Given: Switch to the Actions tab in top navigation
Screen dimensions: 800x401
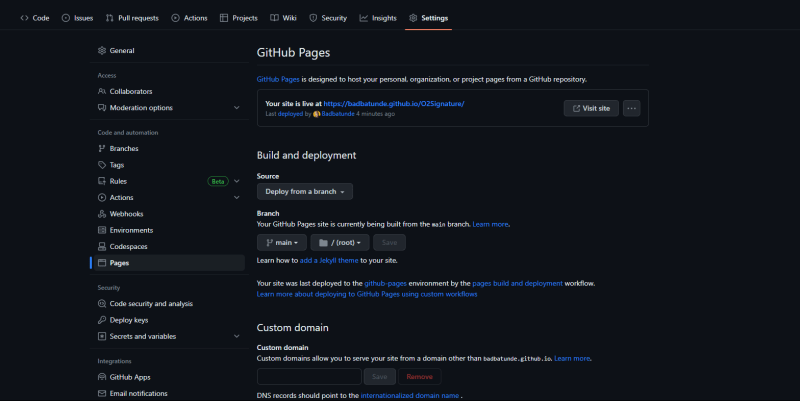Looking at the screenshot, I should point(189,18).
